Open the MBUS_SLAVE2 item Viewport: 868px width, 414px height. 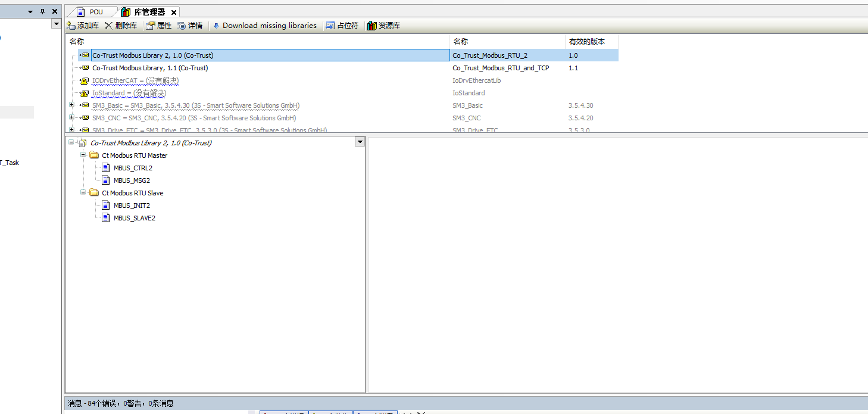coord(134,218)
